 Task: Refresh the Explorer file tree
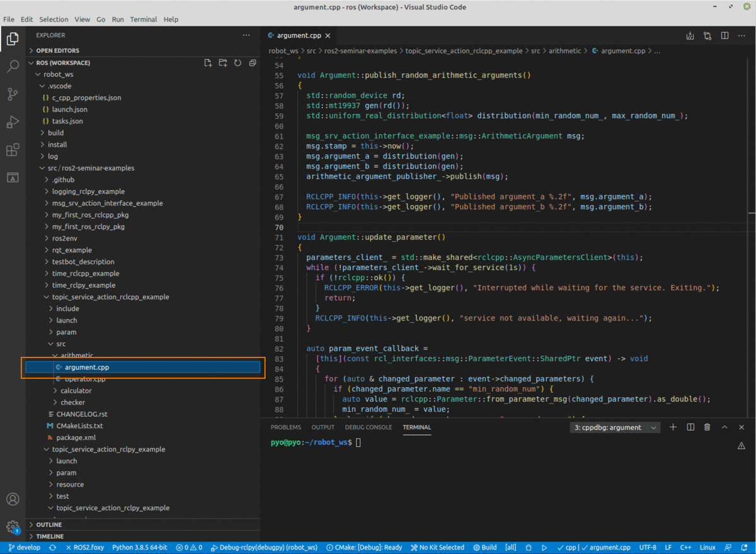point(238,62)
